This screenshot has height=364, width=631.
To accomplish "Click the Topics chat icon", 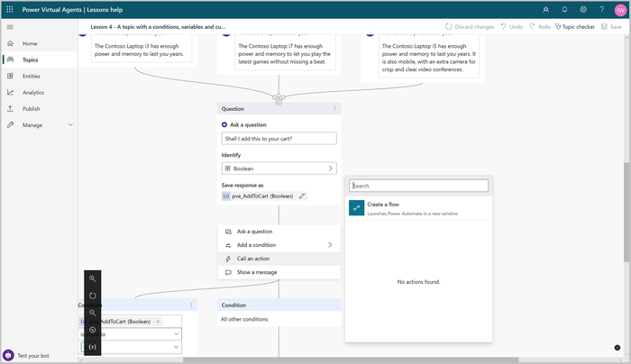I will (x=11, y=59).
